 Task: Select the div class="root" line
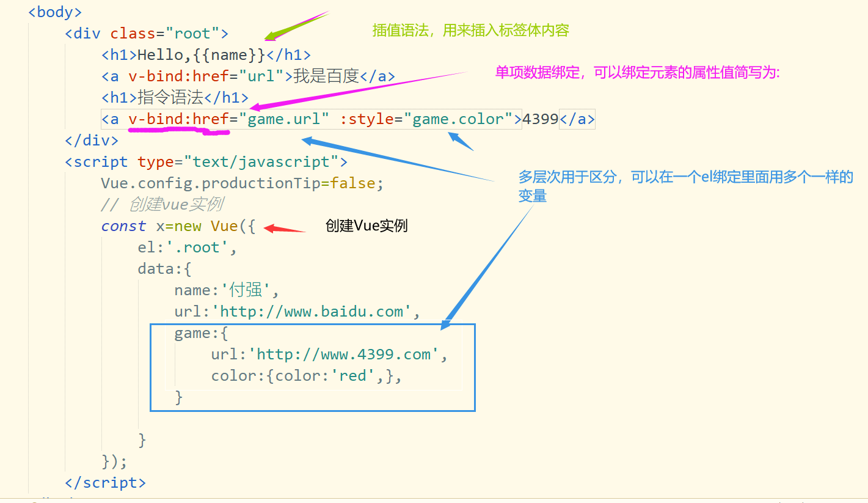147,33
